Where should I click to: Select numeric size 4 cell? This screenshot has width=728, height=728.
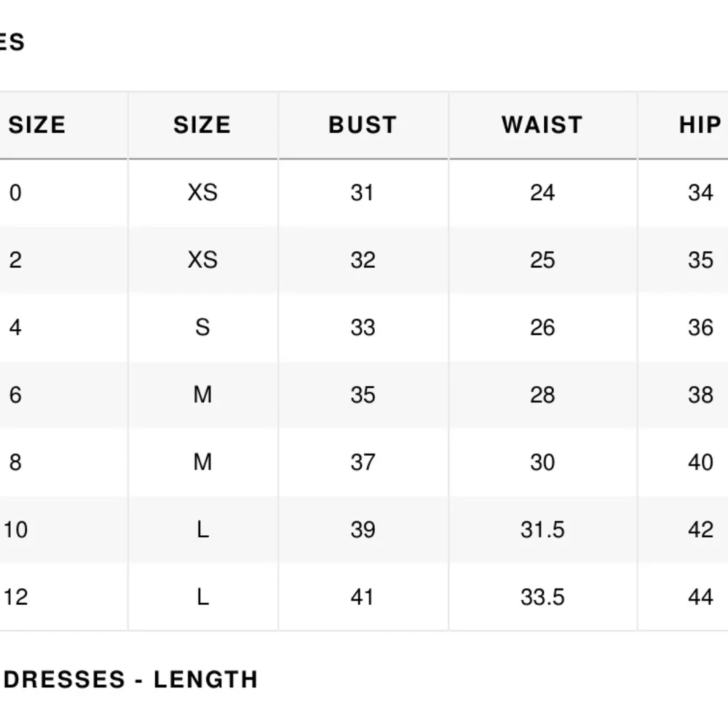pos(15,328)
